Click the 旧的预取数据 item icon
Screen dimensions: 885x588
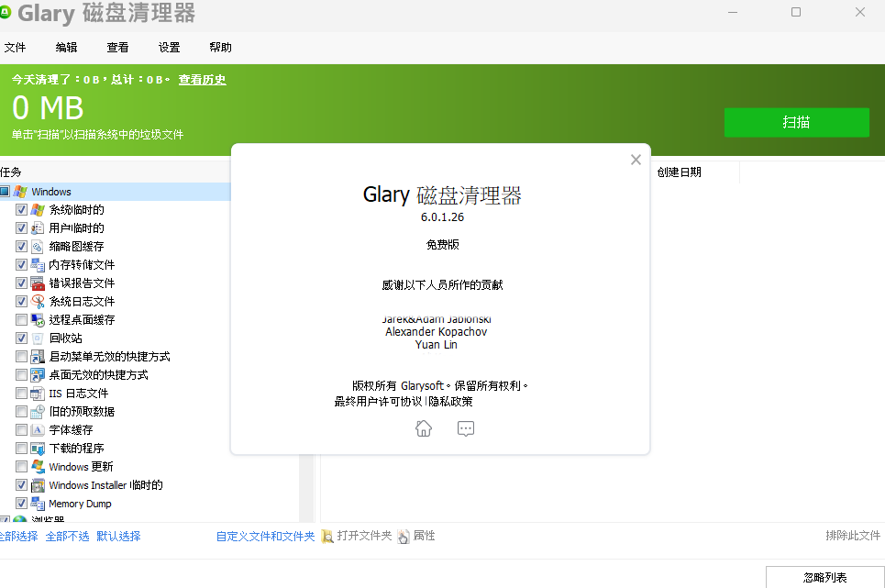click(x=38, y=411)
